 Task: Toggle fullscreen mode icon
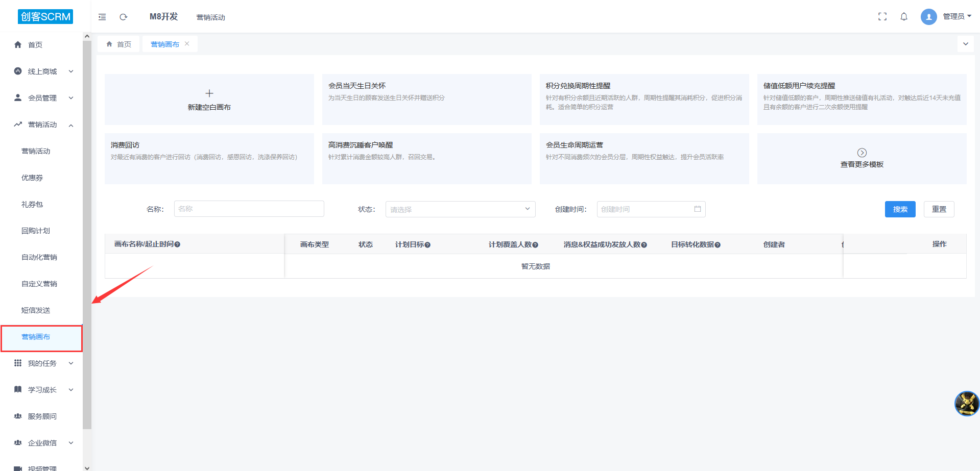882,16
